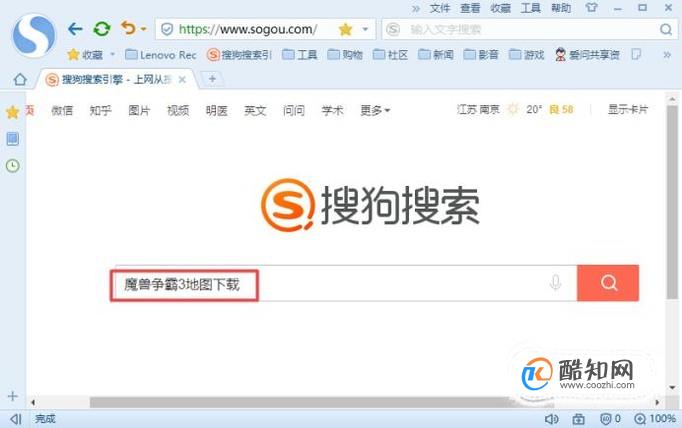Expand the menu bar overflow chevron
The image size is (682, 428).
(416, 9)
